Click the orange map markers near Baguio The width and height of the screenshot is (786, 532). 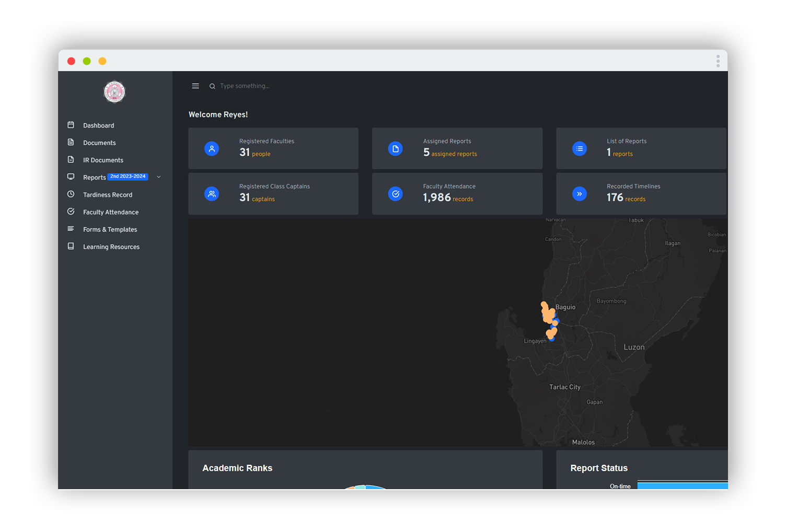click(x=548, y=314)
